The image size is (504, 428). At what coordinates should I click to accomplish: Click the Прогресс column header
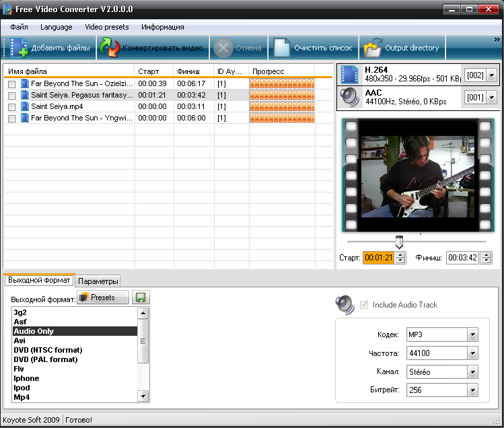(282, 71)
